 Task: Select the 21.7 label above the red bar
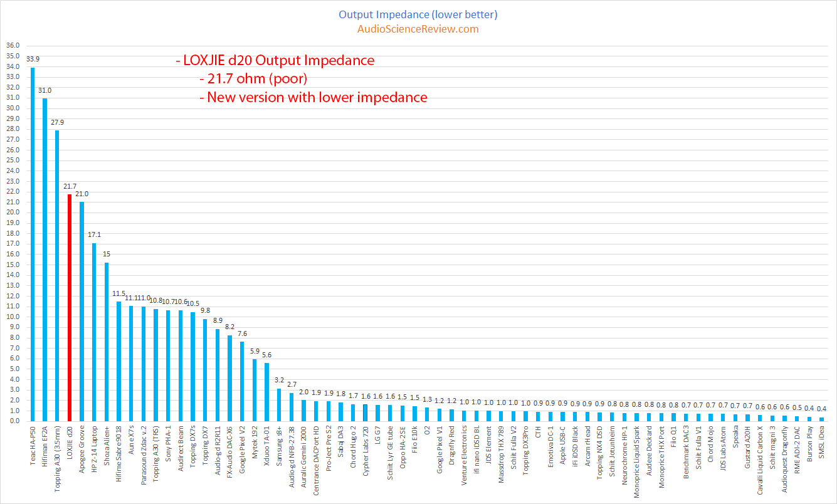tap(70, 187)
